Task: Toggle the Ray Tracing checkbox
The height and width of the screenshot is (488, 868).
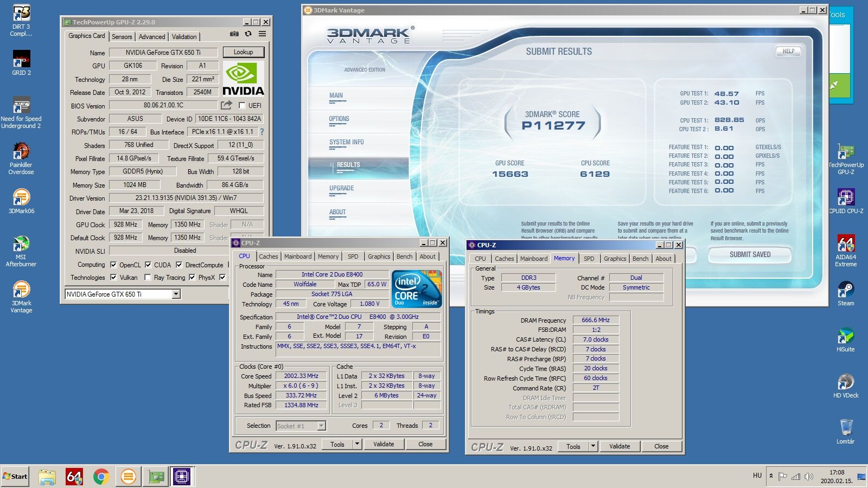Action: pyautogui.click(x=148, y=278)
